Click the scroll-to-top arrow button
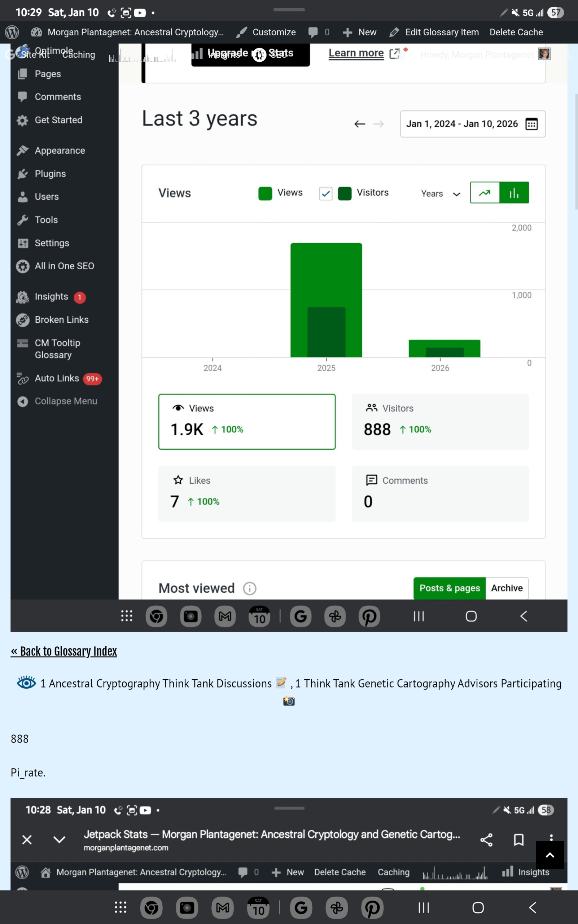This screenshot has width=578, height=924. coord(550,855)
